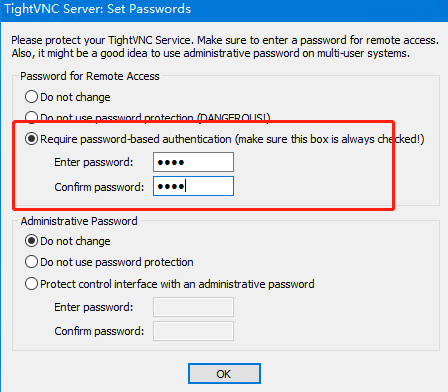Focus the Remote Access 'Confirm password' field
Viewport: 448px width, 392px height.
pyautogui.click(x=193, y=186)
